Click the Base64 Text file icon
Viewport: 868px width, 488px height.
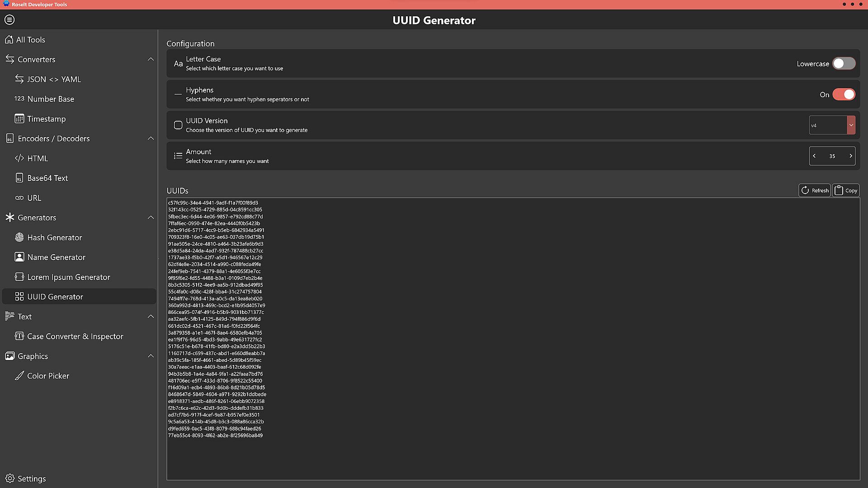click(19, 178)
